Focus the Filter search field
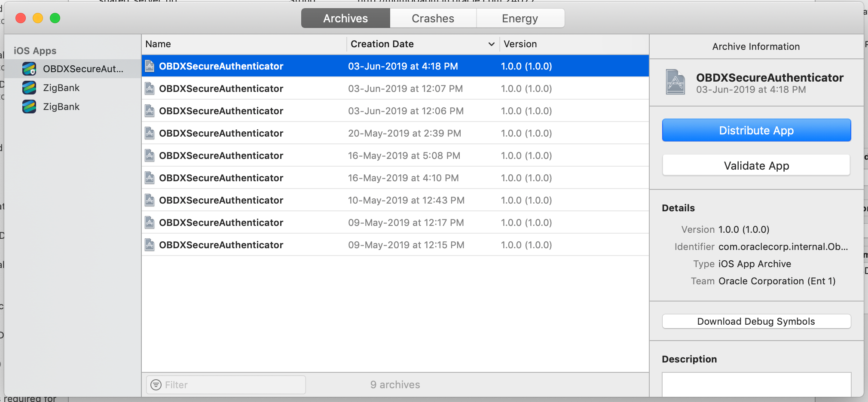868x402 pixels. 226,385
